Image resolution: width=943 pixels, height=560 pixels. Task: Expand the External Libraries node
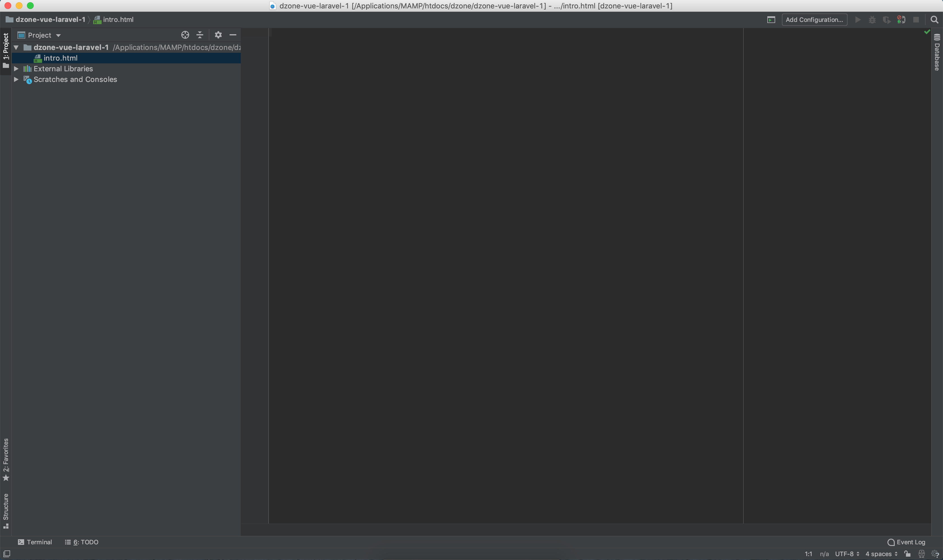tap(16, 69)
